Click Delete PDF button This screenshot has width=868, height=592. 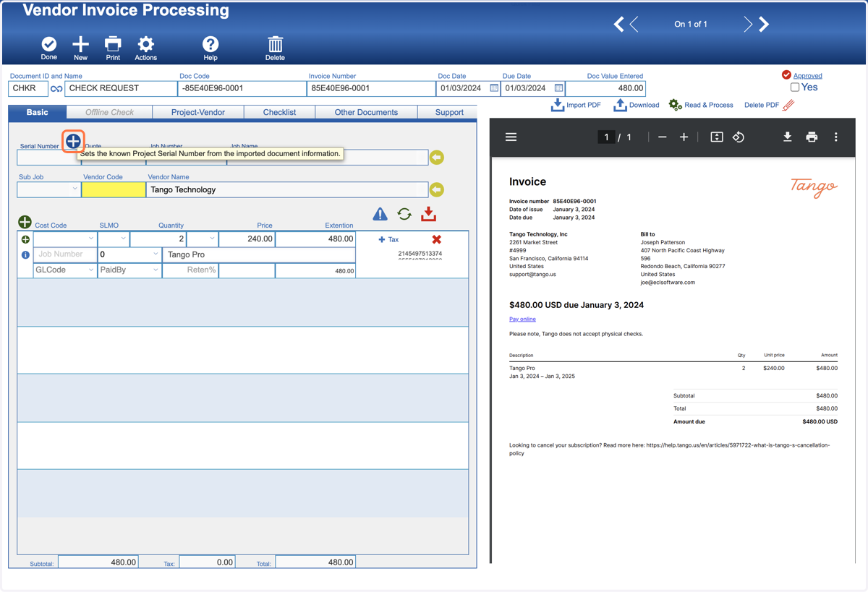coord(769,105)
